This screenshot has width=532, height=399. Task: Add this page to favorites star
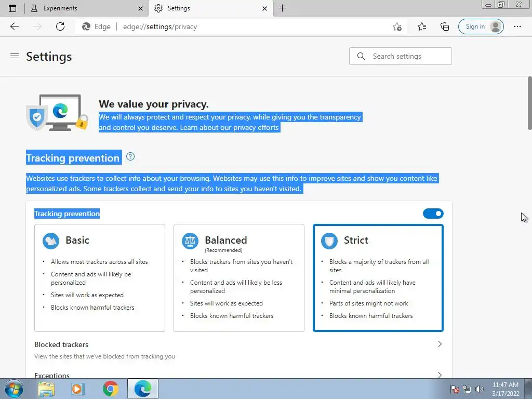click(397, 26)
